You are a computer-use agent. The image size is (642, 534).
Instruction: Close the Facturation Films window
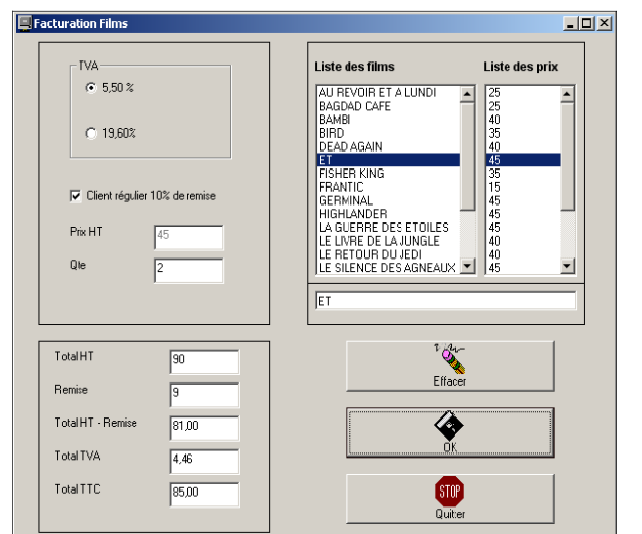point(604,23)
